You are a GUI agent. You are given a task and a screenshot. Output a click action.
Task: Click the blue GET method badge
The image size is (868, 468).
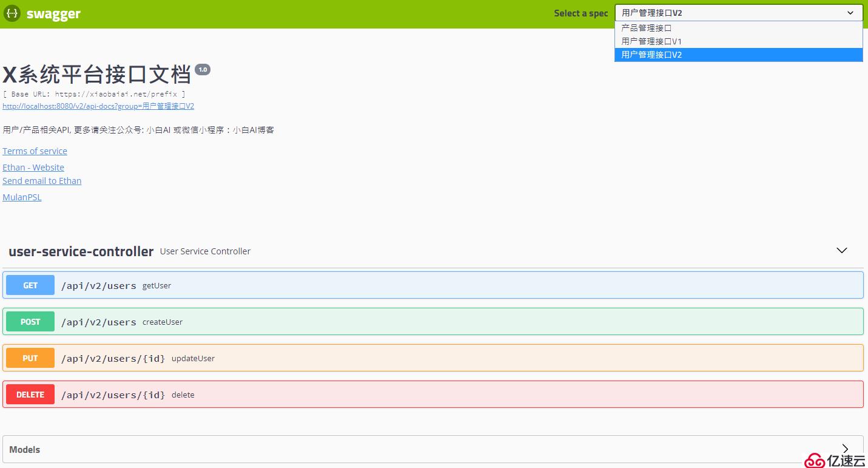[x=30, y=285]
